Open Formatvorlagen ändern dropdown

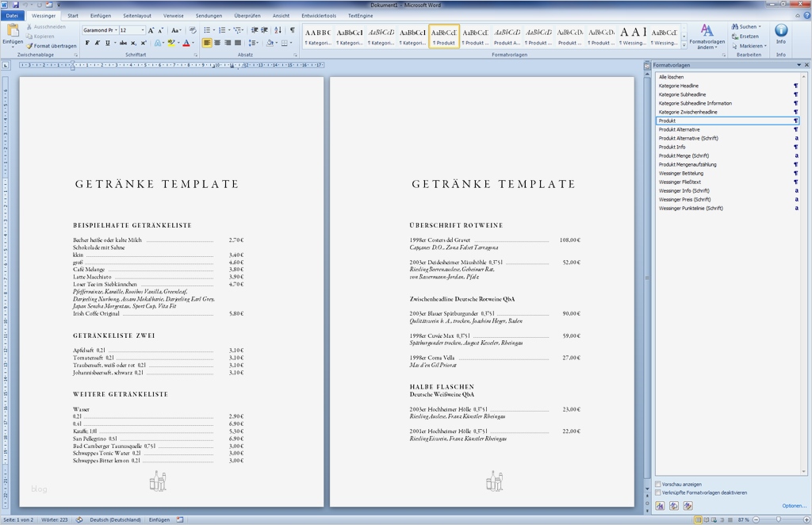point(707,36)
